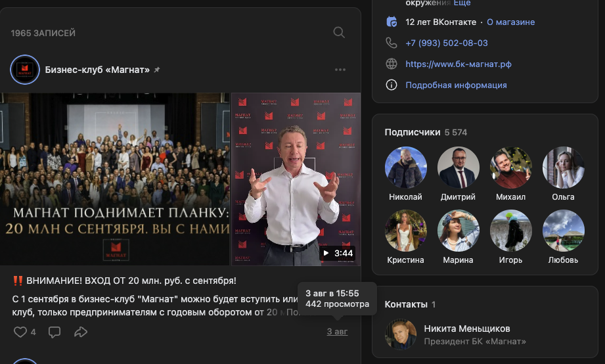
Task: Open subscriber Дмитрий's profile picture
Action: [458, 168]
